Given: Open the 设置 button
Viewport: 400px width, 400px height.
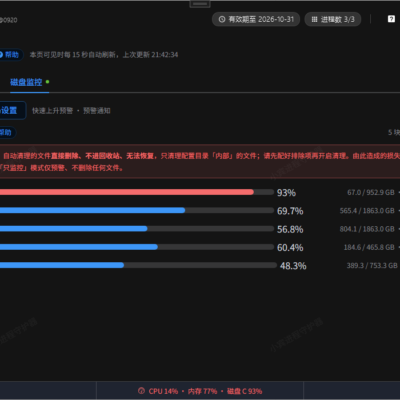Looking at the screenshot, I should pyautogui.click(x=12, y=110).
